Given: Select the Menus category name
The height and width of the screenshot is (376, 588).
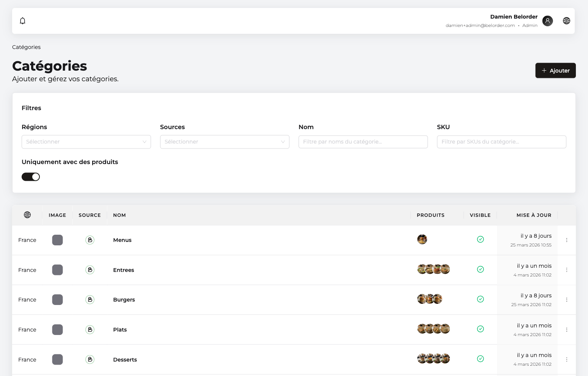Looking at the screenshot, I should point(122,240).
